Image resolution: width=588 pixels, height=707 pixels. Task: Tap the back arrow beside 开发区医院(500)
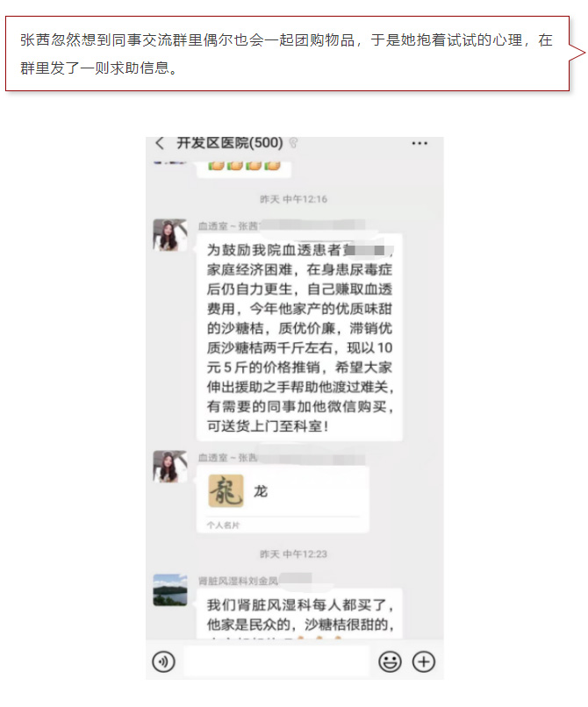click(160, 143)
